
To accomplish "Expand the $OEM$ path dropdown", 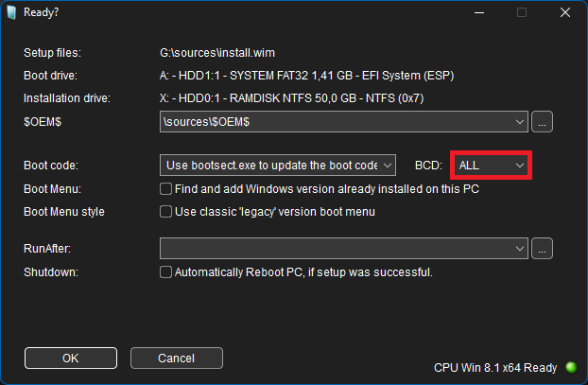I will pos(519,122).
